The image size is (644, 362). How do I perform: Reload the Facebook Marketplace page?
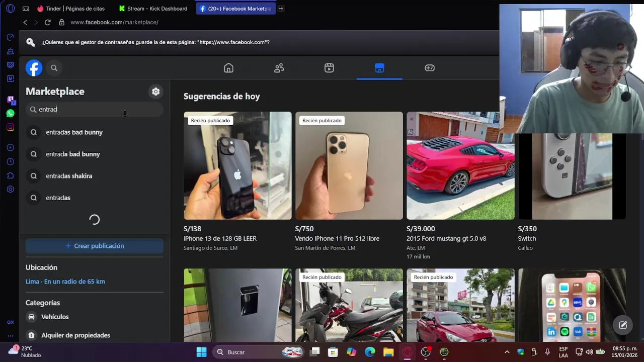pos(47,22)
